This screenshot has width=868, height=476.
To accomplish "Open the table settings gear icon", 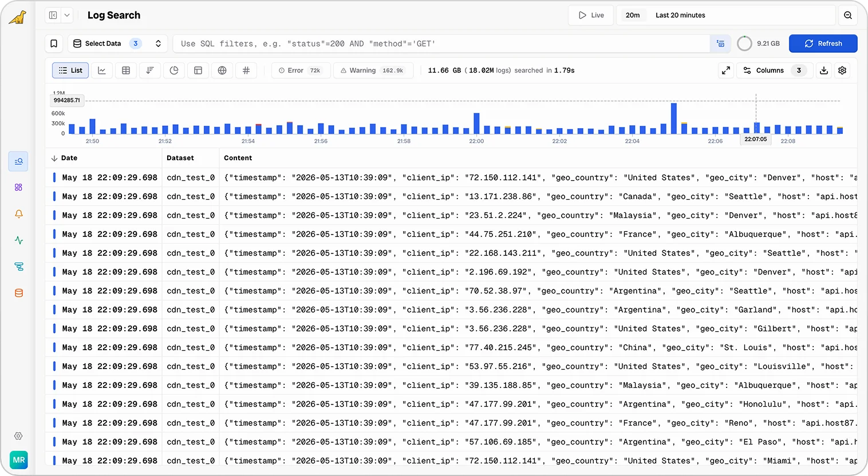I will pos(842,70).
